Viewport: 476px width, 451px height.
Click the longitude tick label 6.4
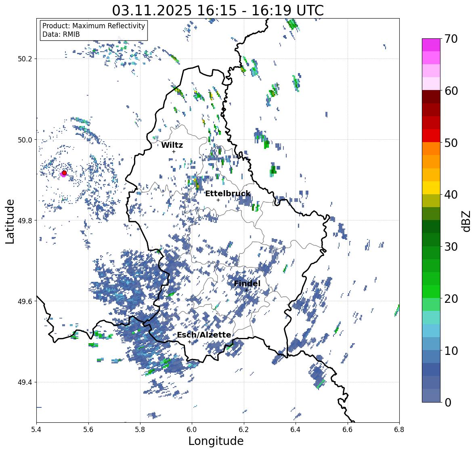[x=296, y=429]
